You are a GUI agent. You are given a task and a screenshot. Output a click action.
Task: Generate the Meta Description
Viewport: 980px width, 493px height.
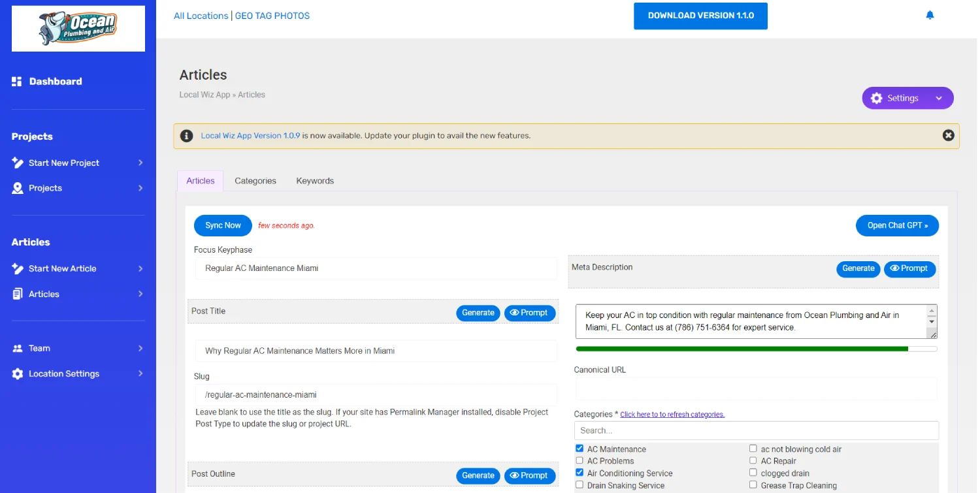(858, 268)
